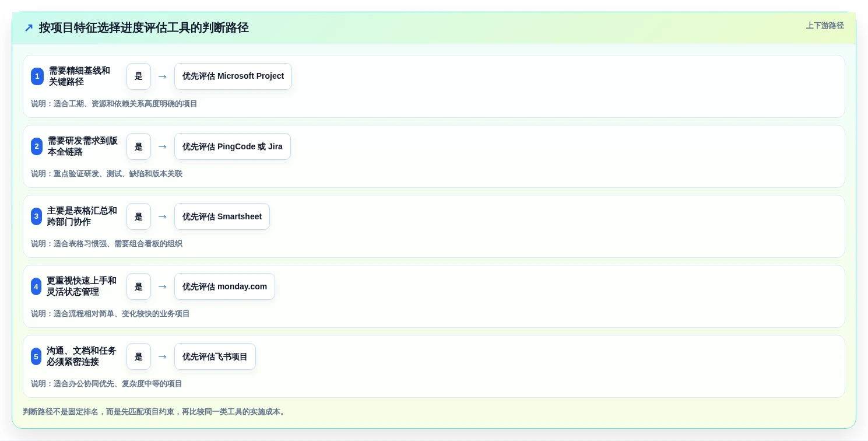Click 是 in the 更重视快速上手和灵活状态管理 row
This screenshot has height=441, width=868.
[139, 286]
